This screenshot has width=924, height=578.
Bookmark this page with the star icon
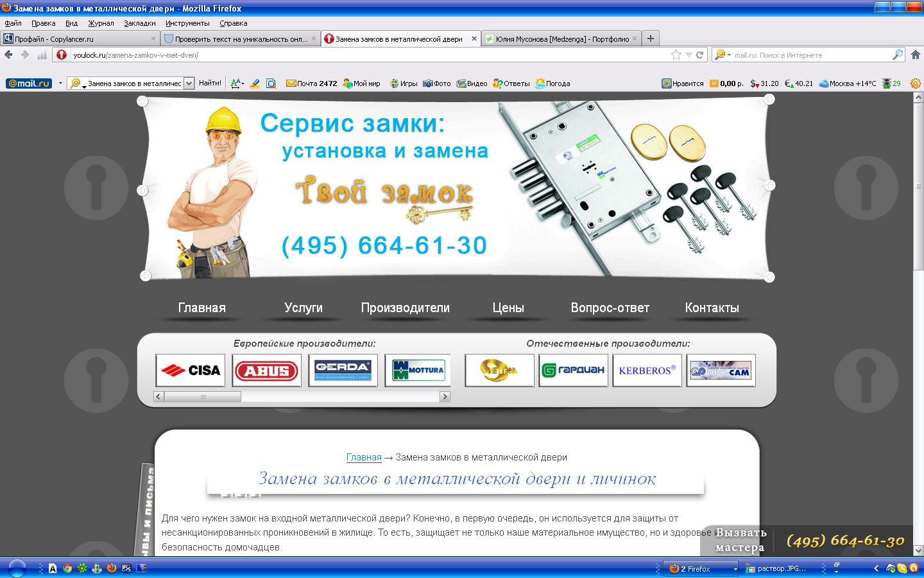tap(676, 55)
